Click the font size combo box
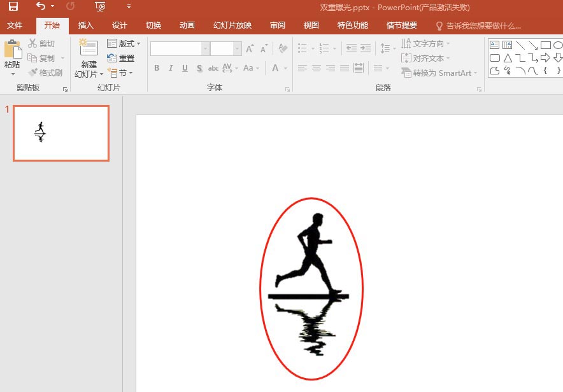The width and height of the screenshot is (563, 392). [x=226, y=48]
